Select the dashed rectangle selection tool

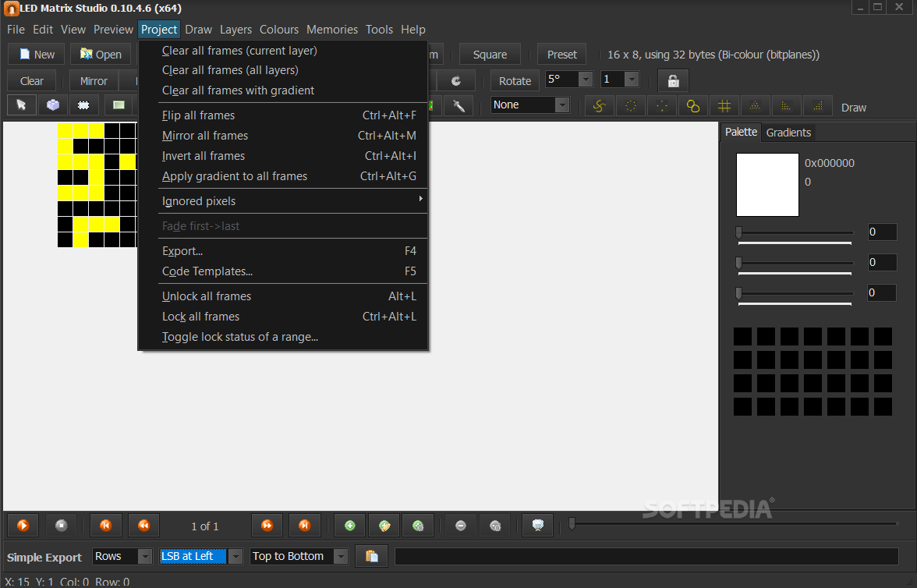click(83, 105)
